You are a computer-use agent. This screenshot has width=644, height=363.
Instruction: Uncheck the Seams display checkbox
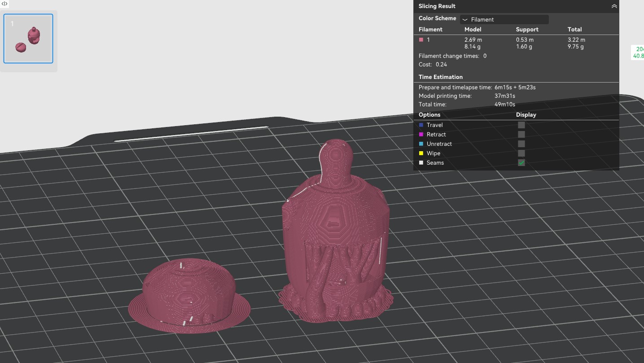coord(521,163)
